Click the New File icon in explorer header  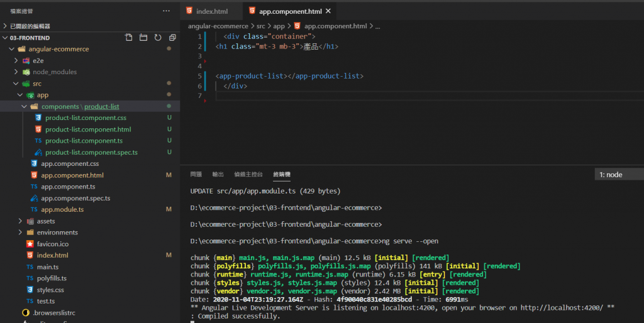(129, 38)
